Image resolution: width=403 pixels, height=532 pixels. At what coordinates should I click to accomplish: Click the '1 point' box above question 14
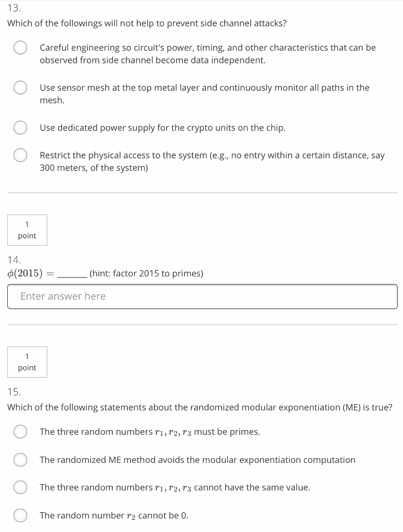[x=27, y=230]
